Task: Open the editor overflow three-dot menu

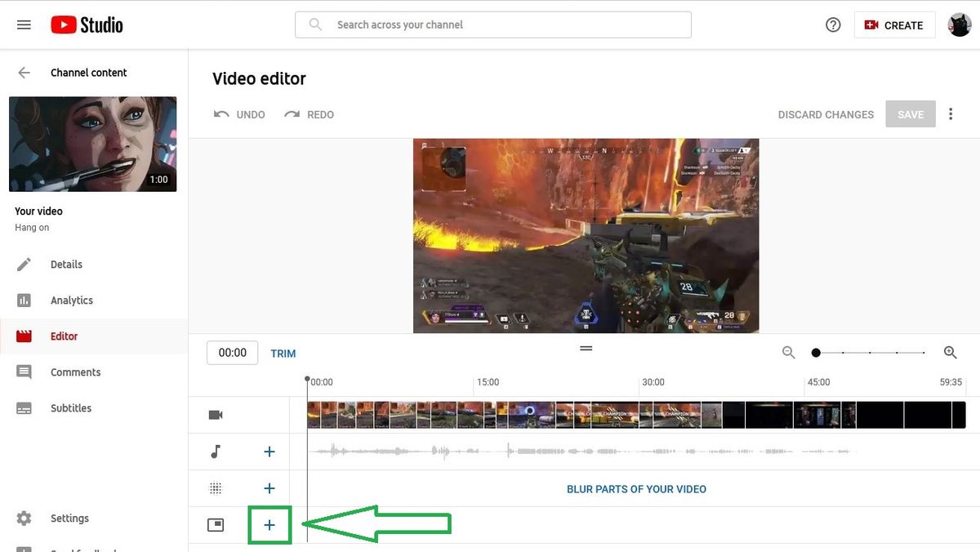Action: pos(951,114)
